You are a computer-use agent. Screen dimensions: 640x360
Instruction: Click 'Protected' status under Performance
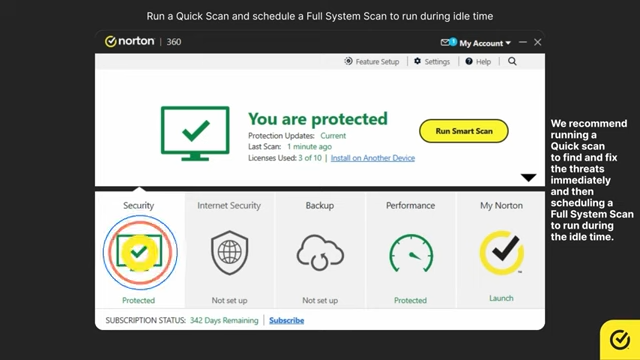pyautogui.click(x=410, y=300)
